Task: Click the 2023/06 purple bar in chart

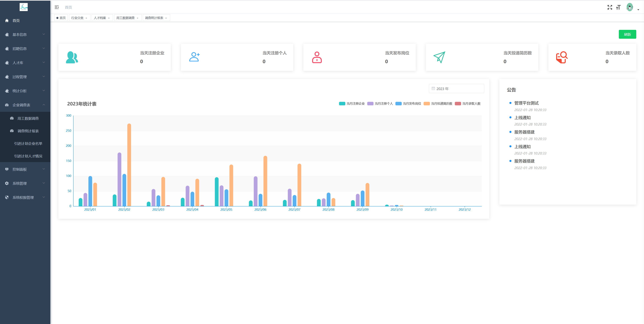Action: (x=256, y=191)
